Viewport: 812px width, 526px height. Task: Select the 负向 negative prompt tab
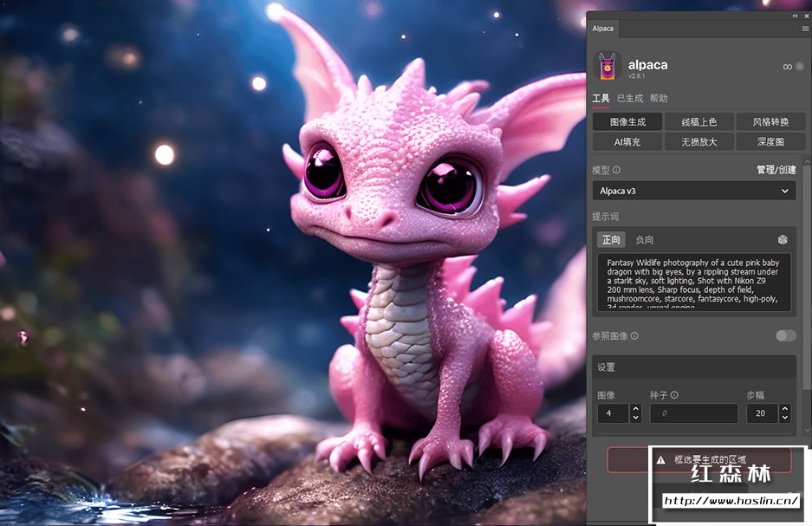(x=645, y=240)
